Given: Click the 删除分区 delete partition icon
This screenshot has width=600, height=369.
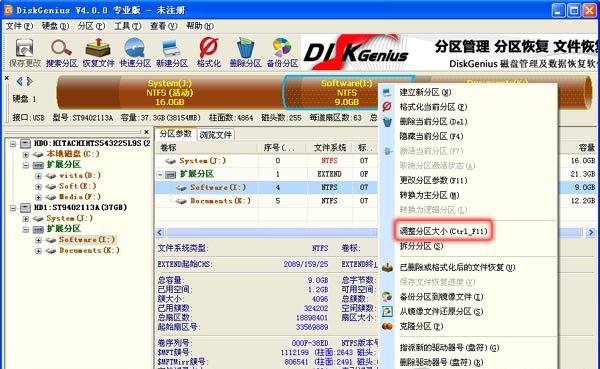Looking at the screenshot, I should 245,53.
